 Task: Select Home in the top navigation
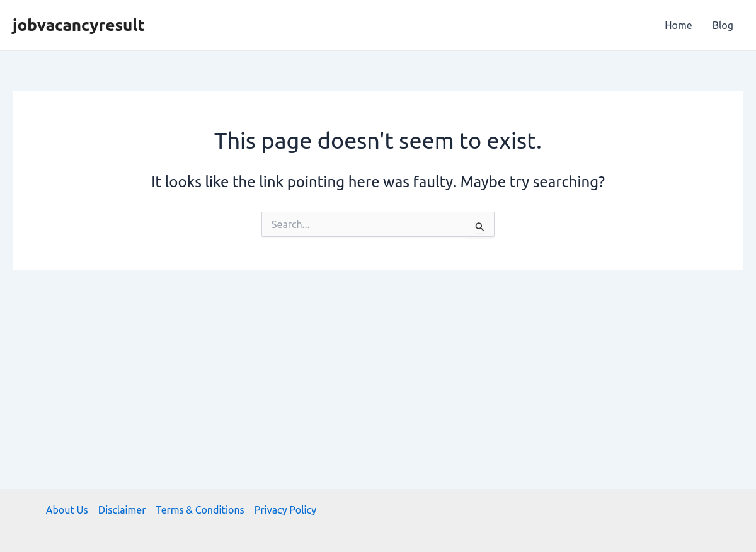click(x=678, y=25)
